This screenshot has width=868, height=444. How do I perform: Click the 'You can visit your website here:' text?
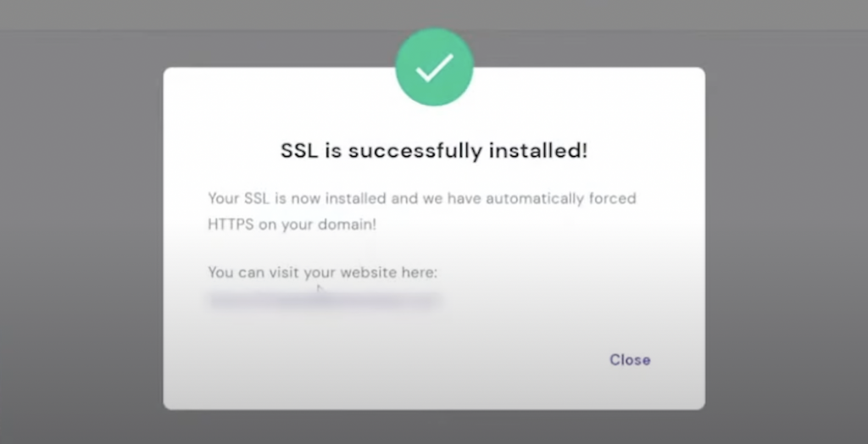[x=323, y=272]
